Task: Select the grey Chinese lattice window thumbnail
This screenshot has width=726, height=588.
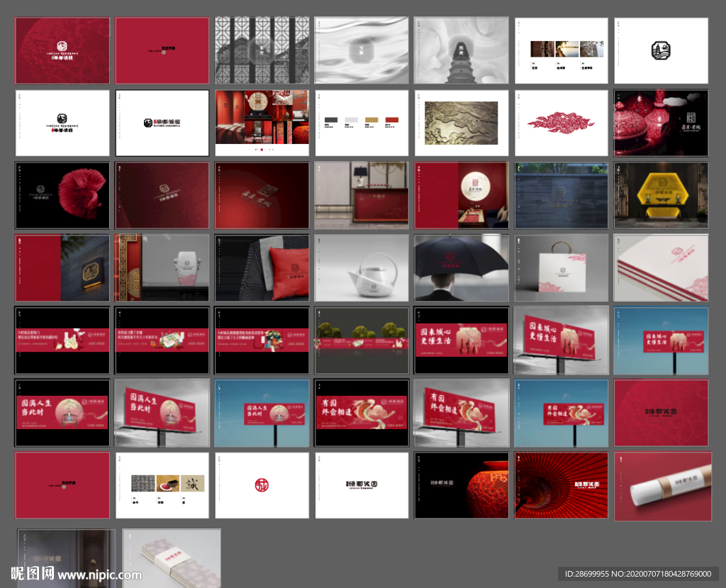Action: tap(262, 50)
